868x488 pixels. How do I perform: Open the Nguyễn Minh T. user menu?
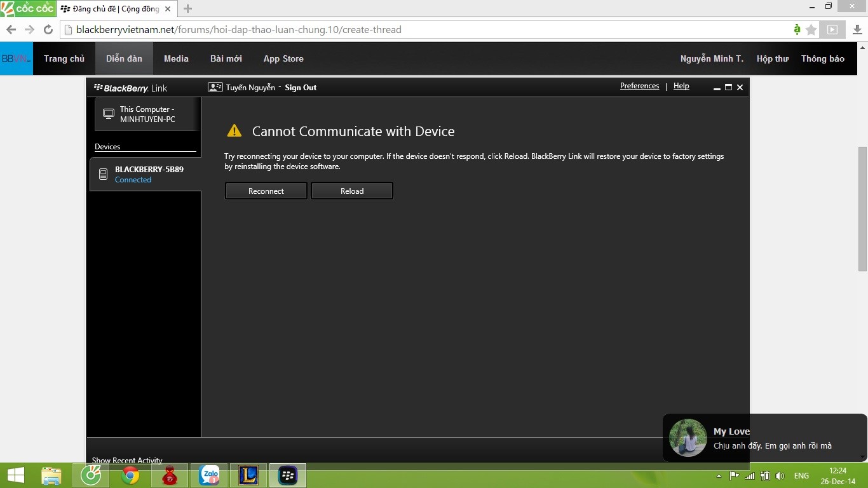pyautogui.click(x=712, y=58)
